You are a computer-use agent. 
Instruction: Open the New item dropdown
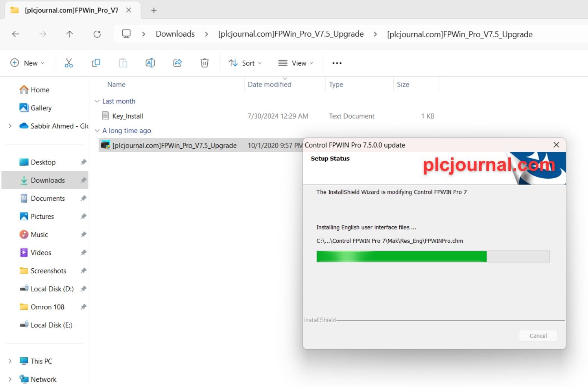(x=27, y=63)
